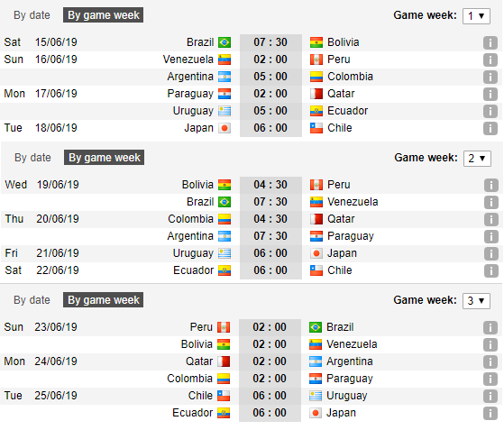Screen dimensions: 504x430
Task: Open info icon for Ecuador vs Japan match
Action: 490,413
